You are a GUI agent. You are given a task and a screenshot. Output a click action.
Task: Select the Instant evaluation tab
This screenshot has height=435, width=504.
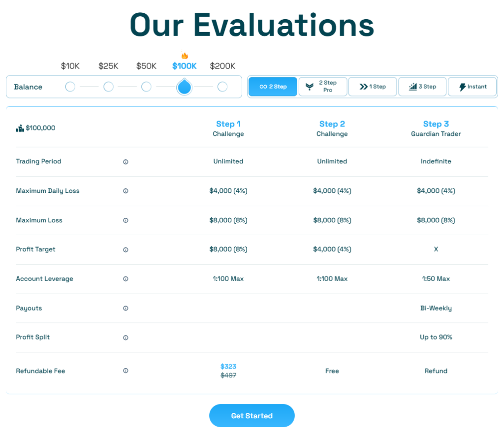click(472, 87)
